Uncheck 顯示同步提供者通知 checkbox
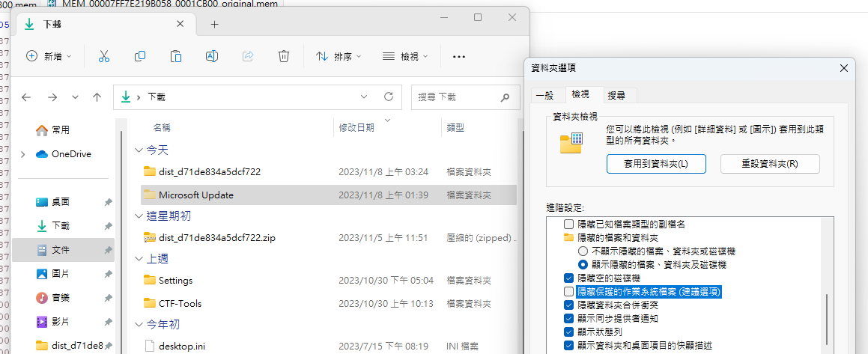Screen dimensions: 868x354 (568, 319)
